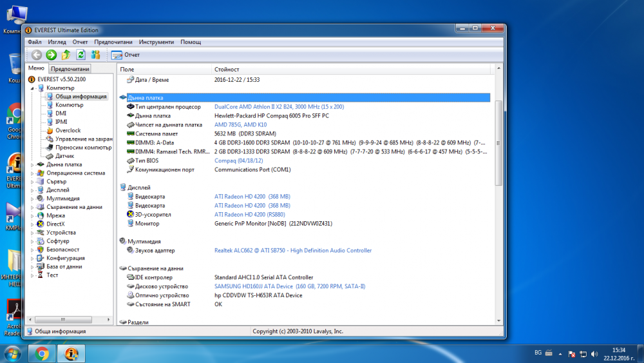Image resolution: width=644 pixels, height=363 pixels.
Task: Open the Помощ menu
Action: point(191,42)
